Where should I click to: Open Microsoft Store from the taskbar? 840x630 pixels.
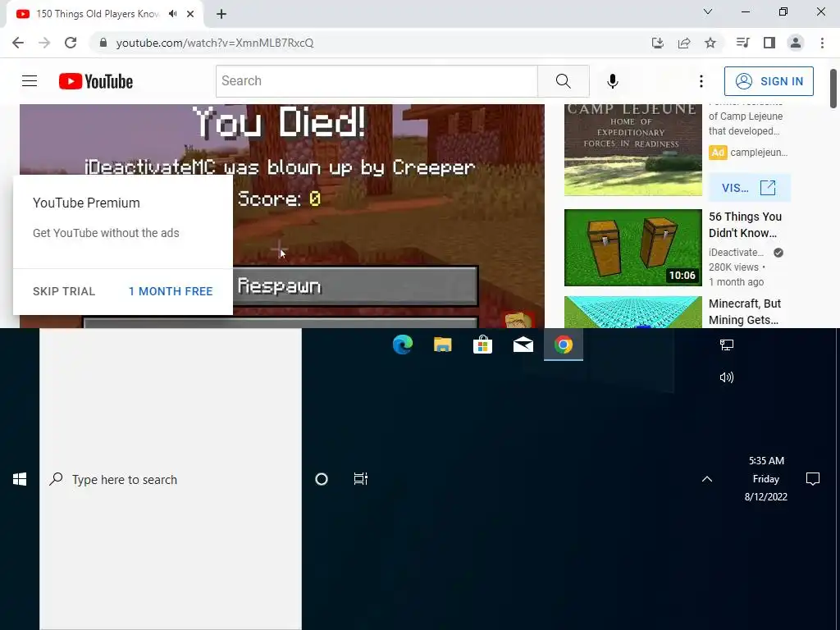click(x=482, y=345)
